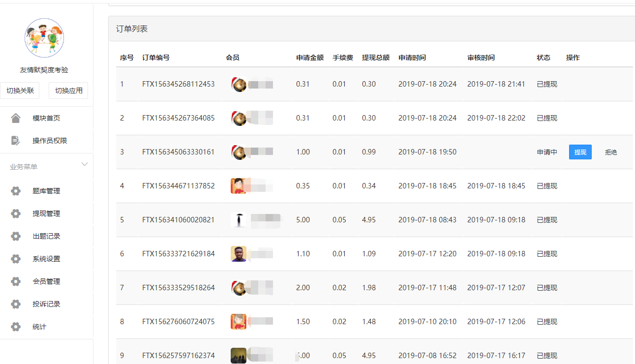Click member avatar in order row 8
The image size is (635, 364).
coord(239,322)
